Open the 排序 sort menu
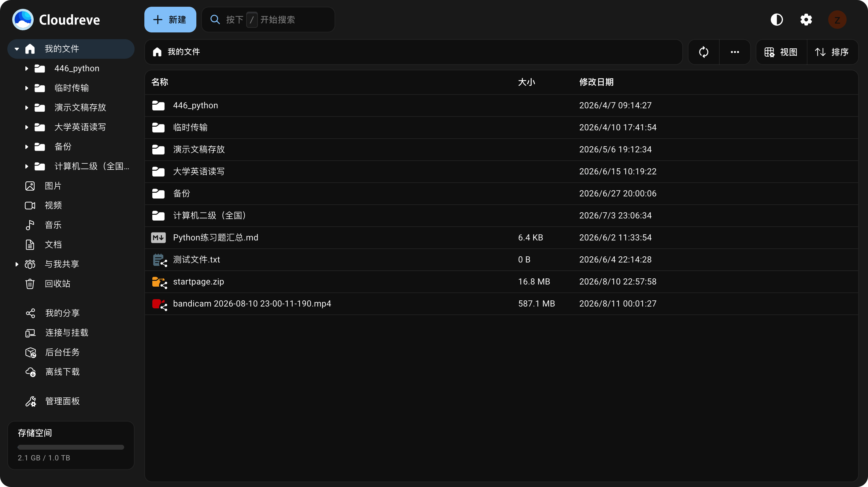868x487 pixels. point(832,52)
